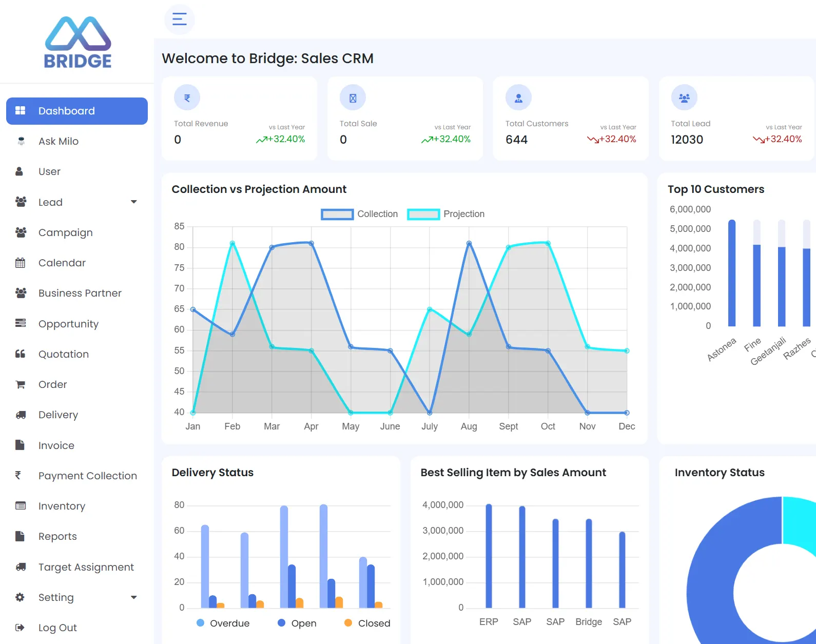Toggle the Collection legend swatch
Screen dimensions: 816x644
[x=337, y=214]
